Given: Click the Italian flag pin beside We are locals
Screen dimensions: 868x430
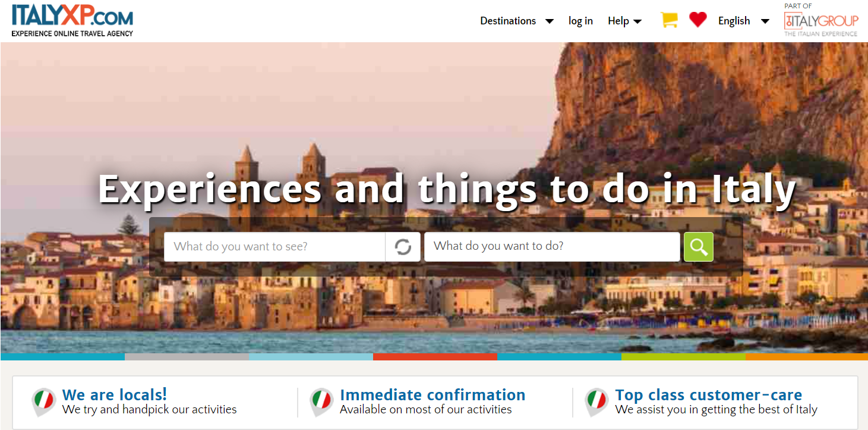Looking at the screenshot, I should click(44, 402).
